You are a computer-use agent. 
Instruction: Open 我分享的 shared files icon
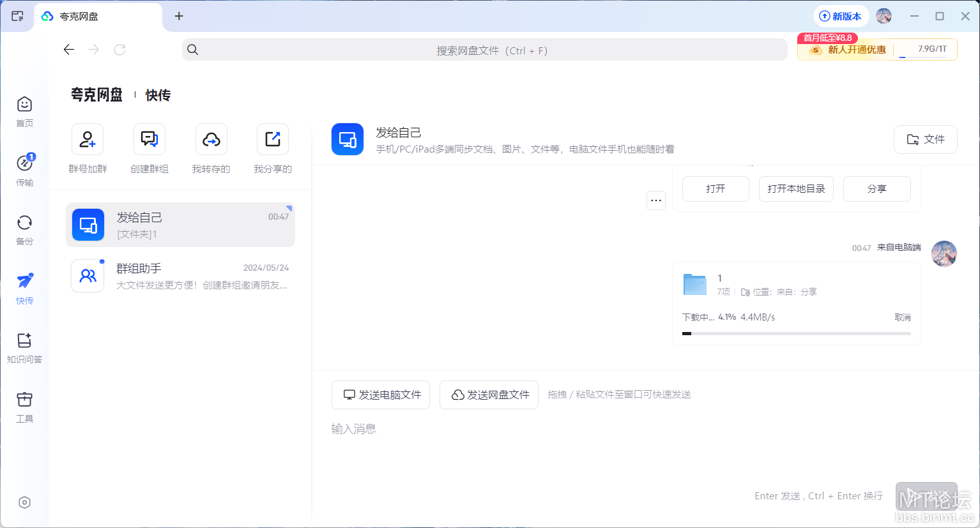click(x=273, y=140)
